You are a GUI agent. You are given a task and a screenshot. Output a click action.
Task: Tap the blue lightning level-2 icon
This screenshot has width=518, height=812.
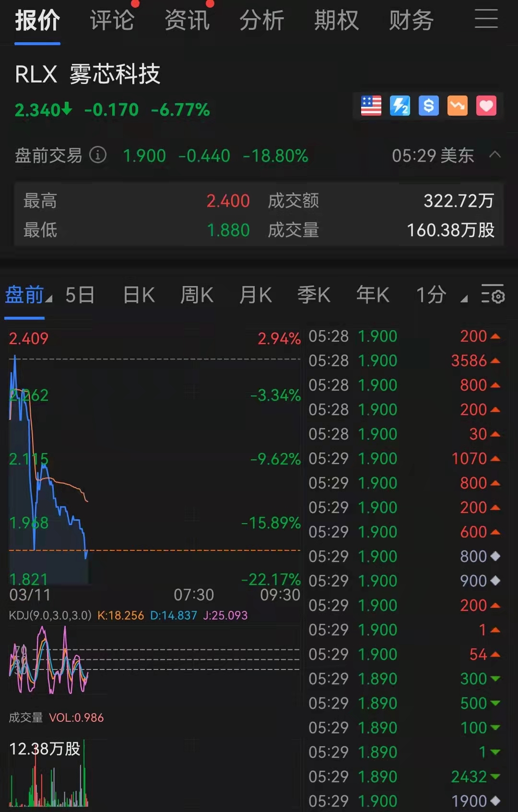[x=400, y=106]
